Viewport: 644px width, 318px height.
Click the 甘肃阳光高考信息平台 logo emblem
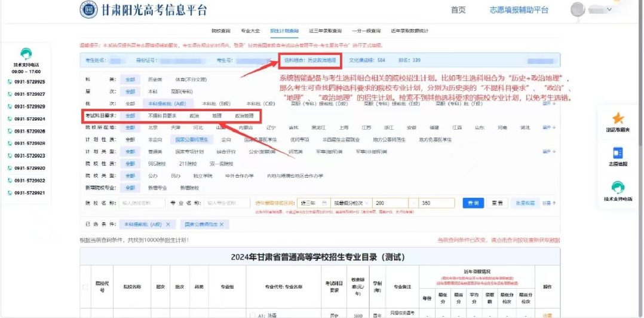pyautogui.click(x=88, y=10)
